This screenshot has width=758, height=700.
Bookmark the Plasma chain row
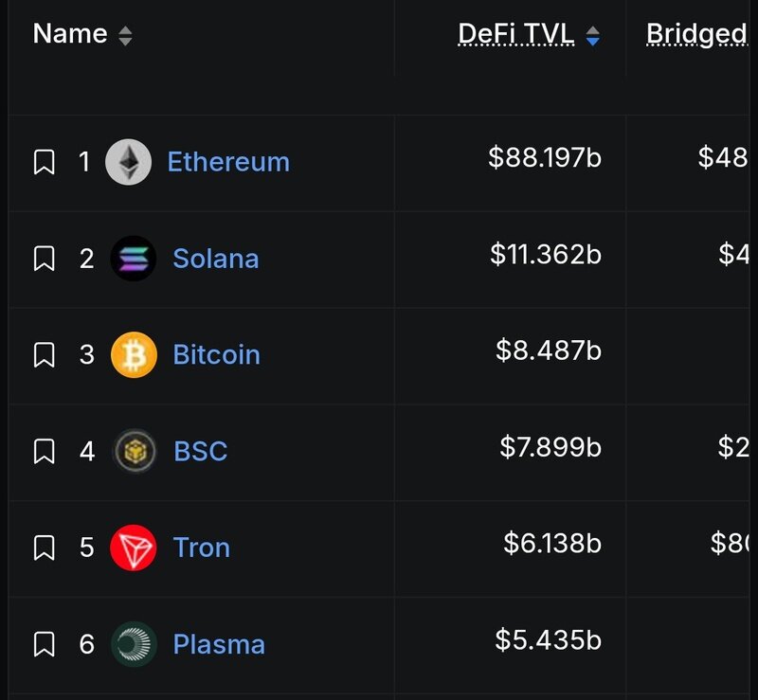44,644
